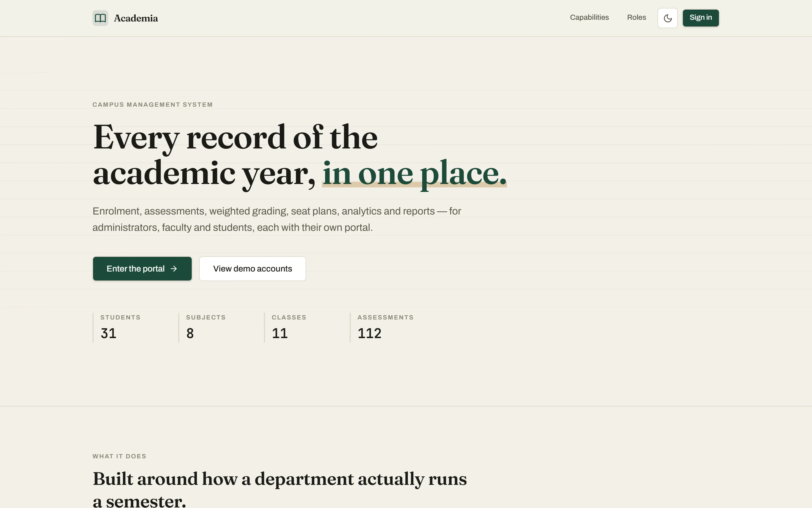Viewport: 812px width, 508px height.
Task: Click the Academia brand name
Action: 136,18
